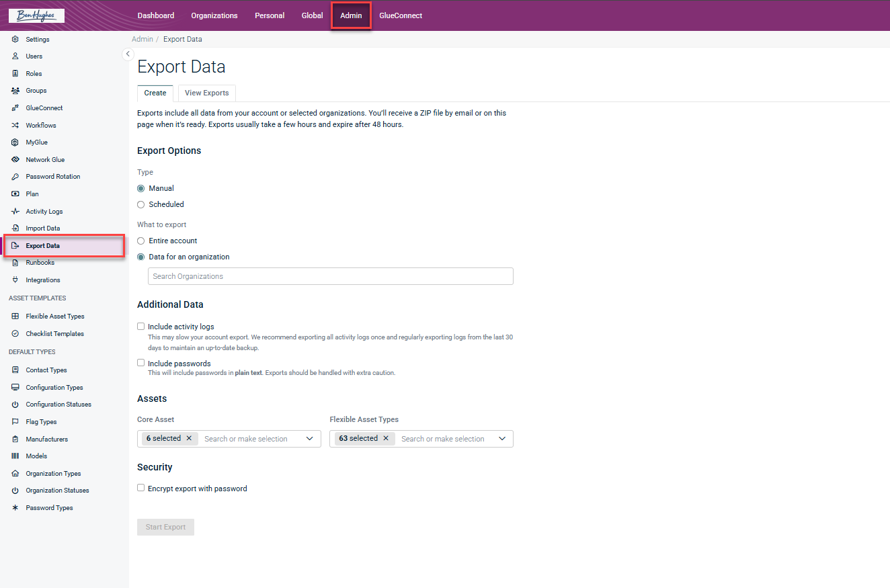Open the GlueConnect top menu item
Image resolution: width=890 pixels, height=588 pixels.
401,15
